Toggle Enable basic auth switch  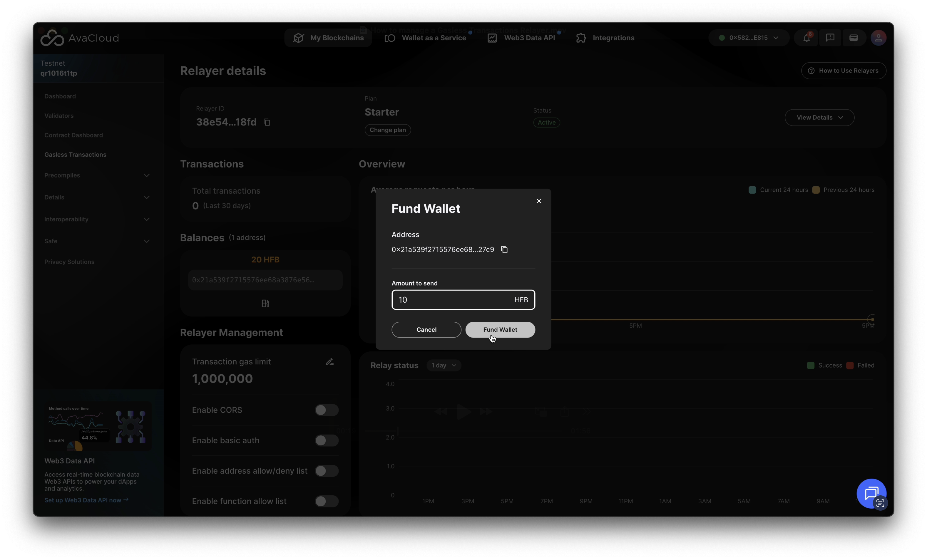click(x=326, y=440)
